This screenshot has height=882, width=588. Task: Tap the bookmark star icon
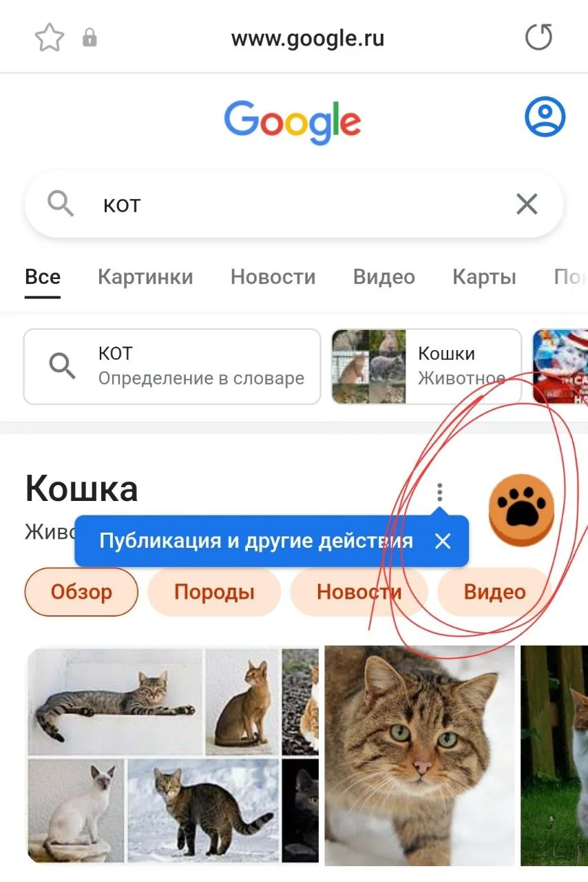[49, 38]
